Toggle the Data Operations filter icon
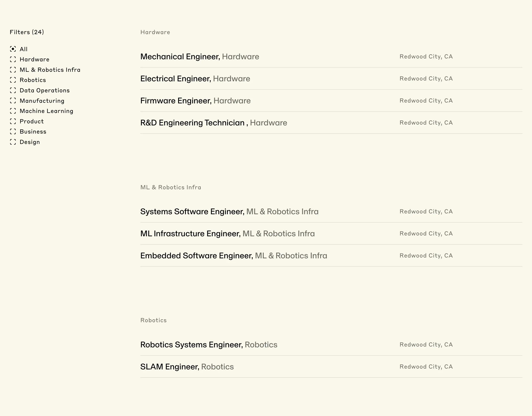532x416 pixels. tap(13, 90)
